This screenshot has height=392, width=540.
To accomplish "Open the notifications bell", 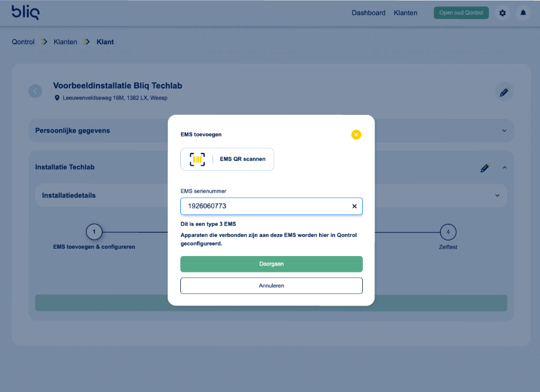I will tap(523, 13).
